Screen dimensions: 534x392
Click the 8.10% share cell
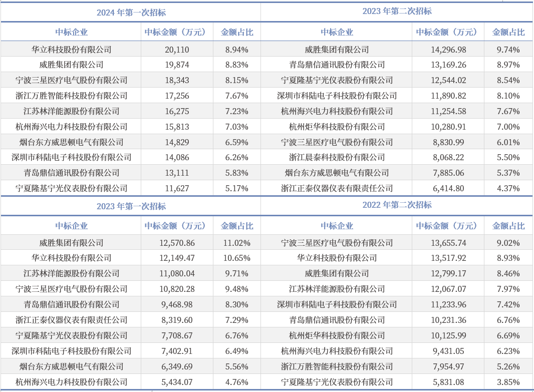[508, 96]
